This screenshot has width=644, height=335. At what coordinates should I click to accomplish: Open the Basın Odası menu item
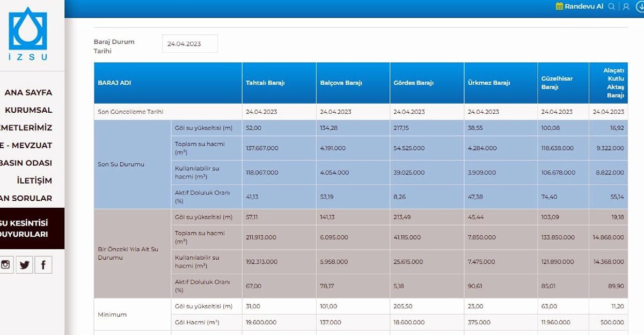(26, 163)
